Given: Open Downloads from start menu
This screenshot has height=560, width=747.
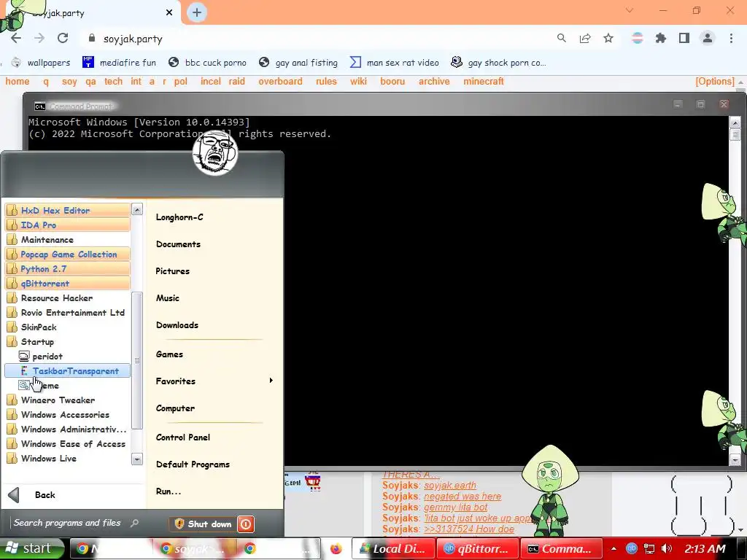Looking at the screenshot, I should click(x=177, y=325).
